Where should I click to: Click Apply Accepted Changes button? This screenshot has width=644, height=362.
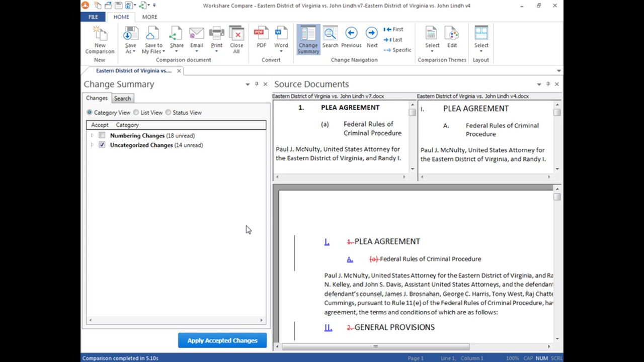222,340
